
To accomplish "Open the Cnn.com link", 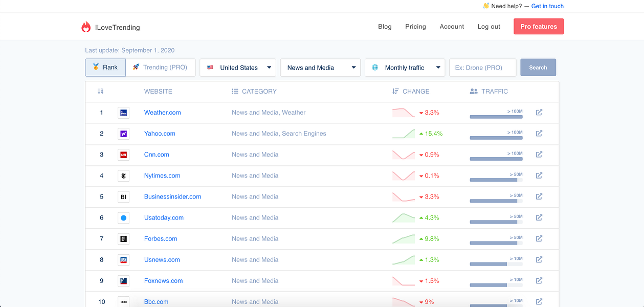I will [157, 155].
